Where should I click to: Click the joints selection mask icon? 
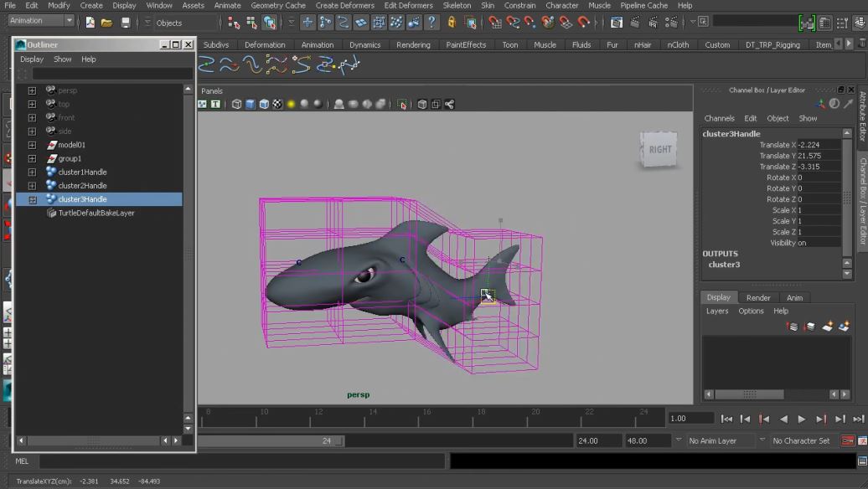[x=325, y=23]
